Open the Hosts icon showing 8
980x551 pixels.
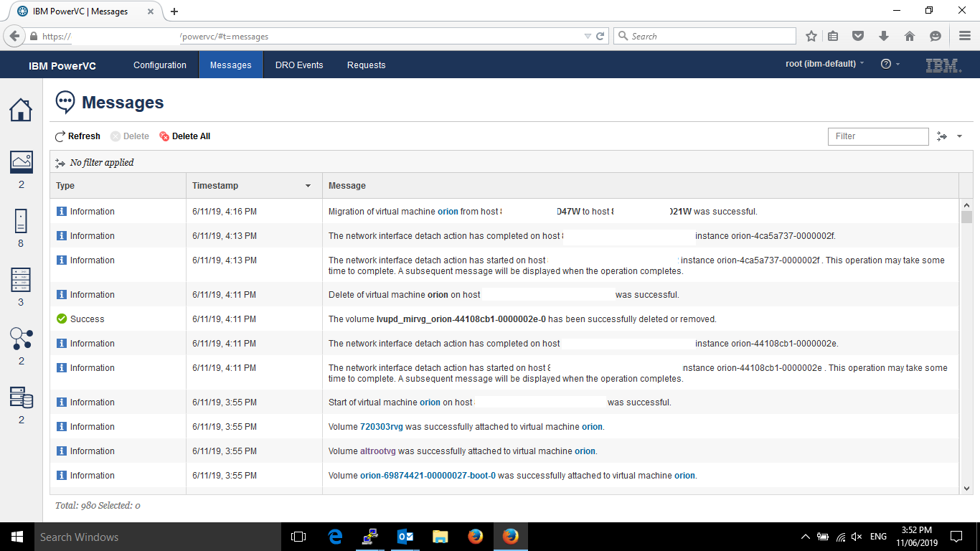pos(21,221)
